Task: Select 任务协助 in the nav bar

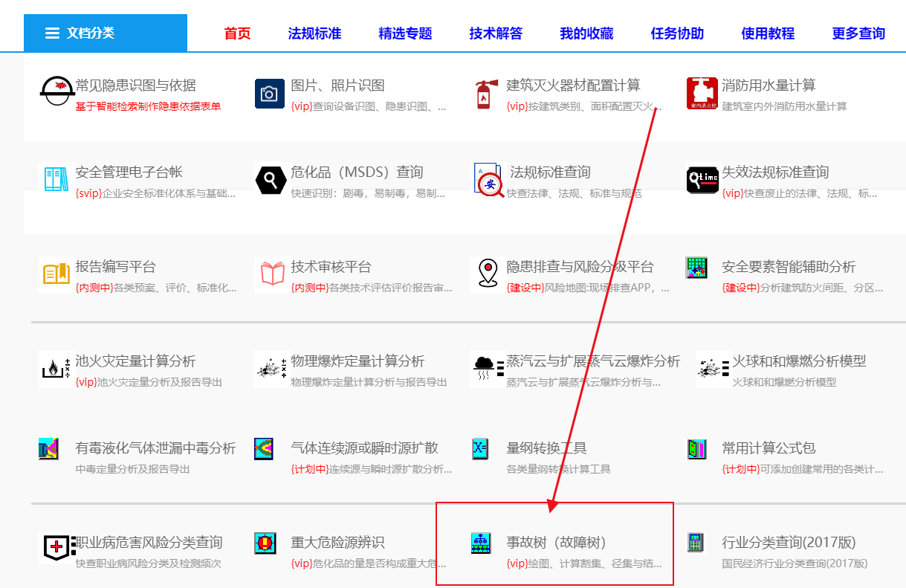Action: [x=677, y=33]
